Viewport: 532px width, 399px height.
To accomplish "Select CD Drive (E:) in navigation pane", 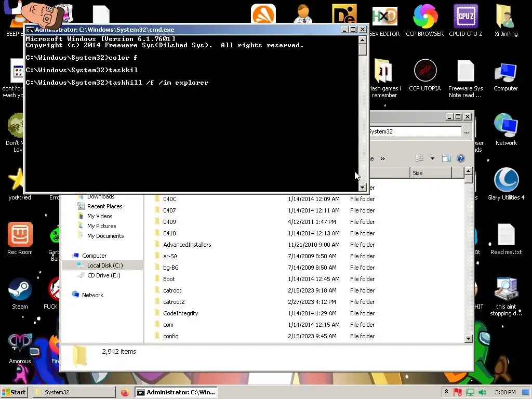I will coord(103,275).
